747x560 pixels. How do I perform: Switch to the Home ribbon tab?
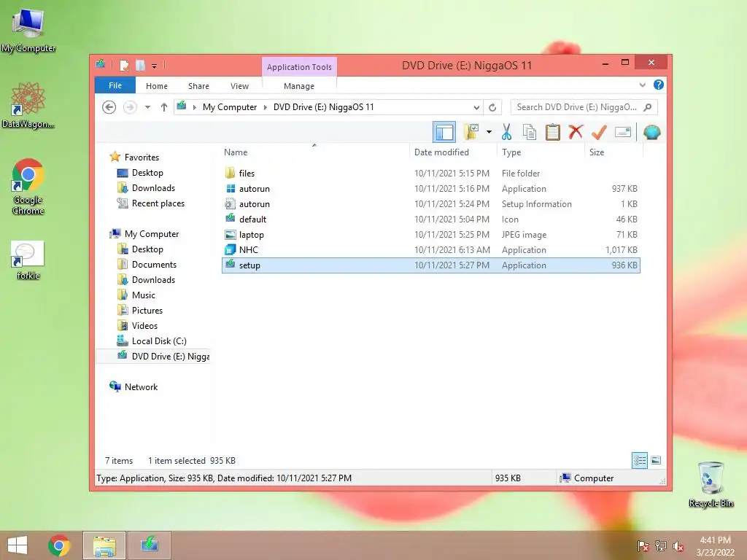coord(157,86)
